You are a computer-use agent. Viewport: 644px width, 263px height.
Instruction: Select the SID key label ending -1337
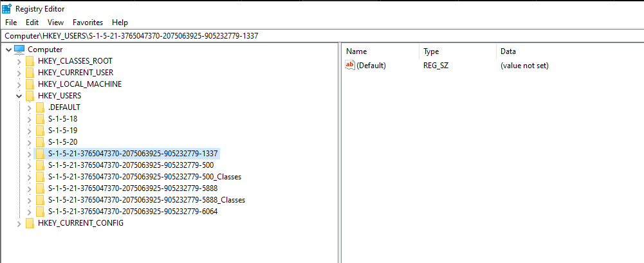point(133,154)
